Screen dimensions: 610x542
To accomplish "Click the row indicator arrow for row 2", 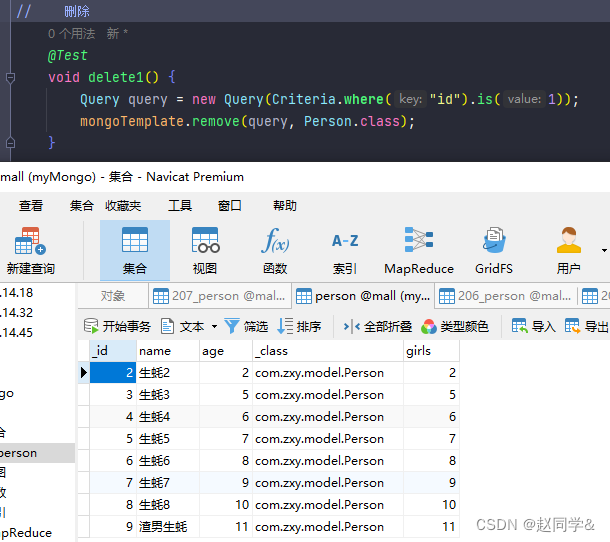I will (x=84, y=373).
